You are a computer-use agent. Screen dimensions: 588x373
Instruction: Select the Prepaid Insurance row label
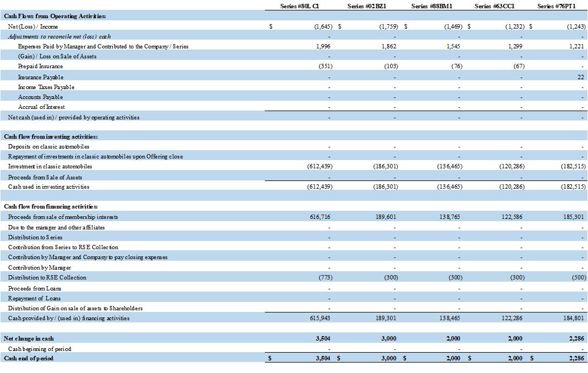coord(40,67)
